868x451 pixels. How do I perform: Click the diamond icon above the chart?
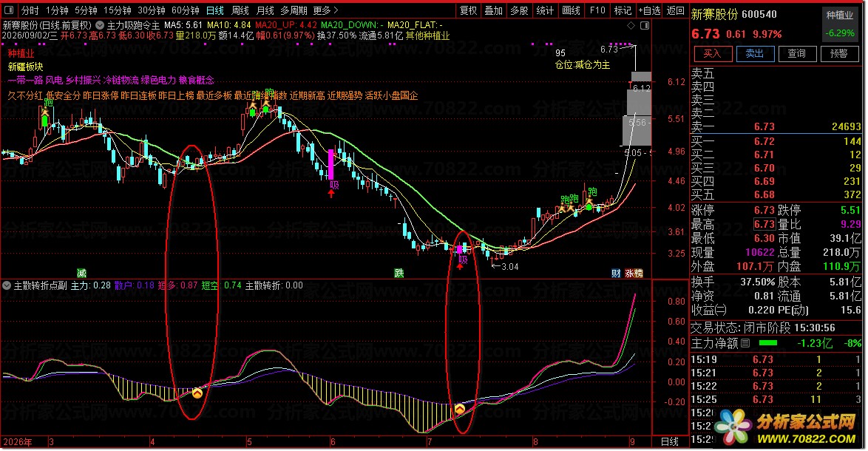[631, 25]
